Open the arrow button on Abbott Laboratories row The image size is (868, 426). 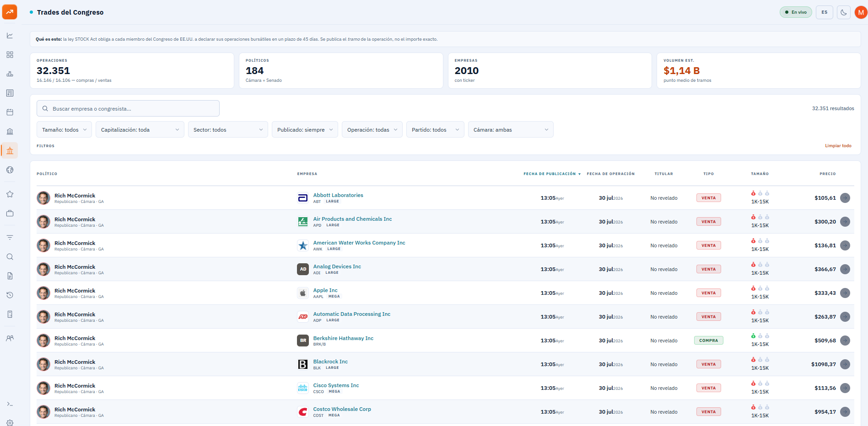tap(845, 198)
